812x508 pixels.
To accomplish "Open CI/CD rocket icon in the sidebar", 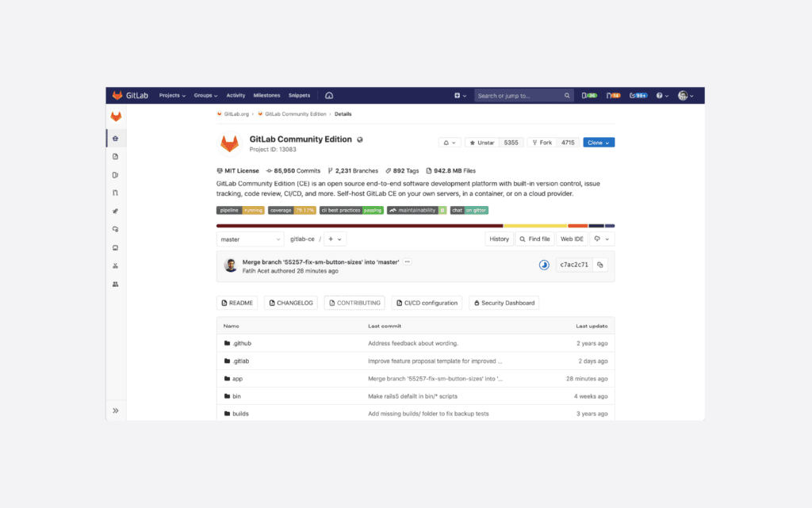I will (x=116, y=211).
